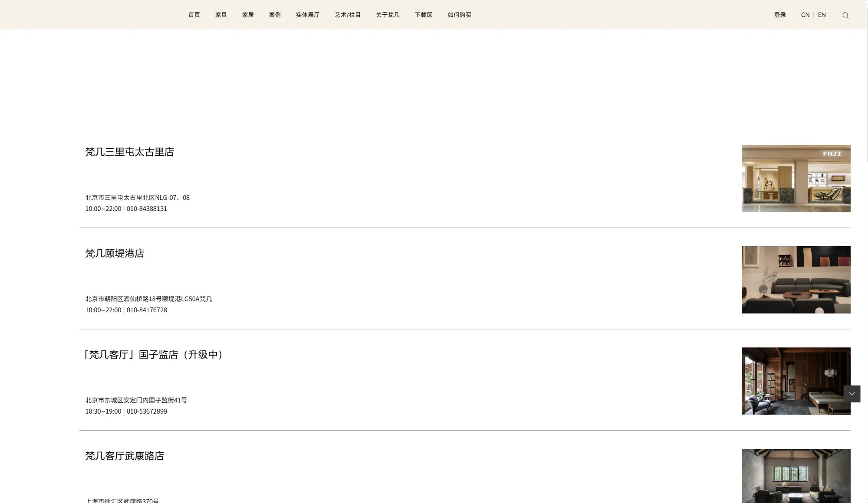Viewport: 868px width, 503px height.
Task: Open the 家具 menu item
Action: (221, 15)
